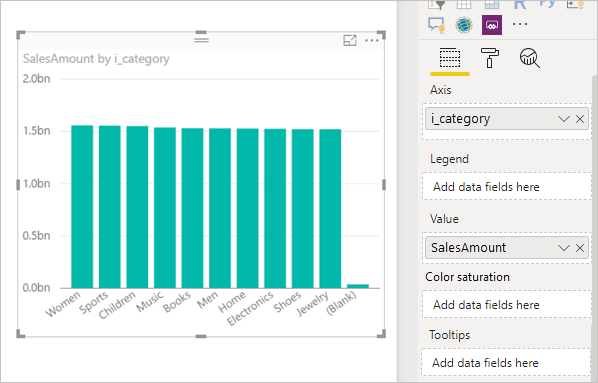Screen dimensions: 598x383
Task: Click the Children bar in chart
Action: click(x=137, y=207)
